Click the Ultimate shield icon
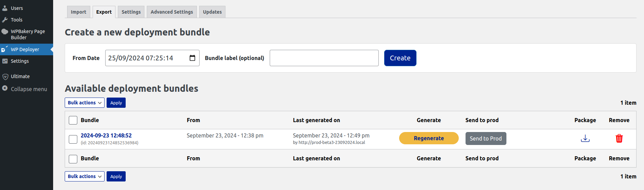The image size is (644, 190). click(5, 76)
